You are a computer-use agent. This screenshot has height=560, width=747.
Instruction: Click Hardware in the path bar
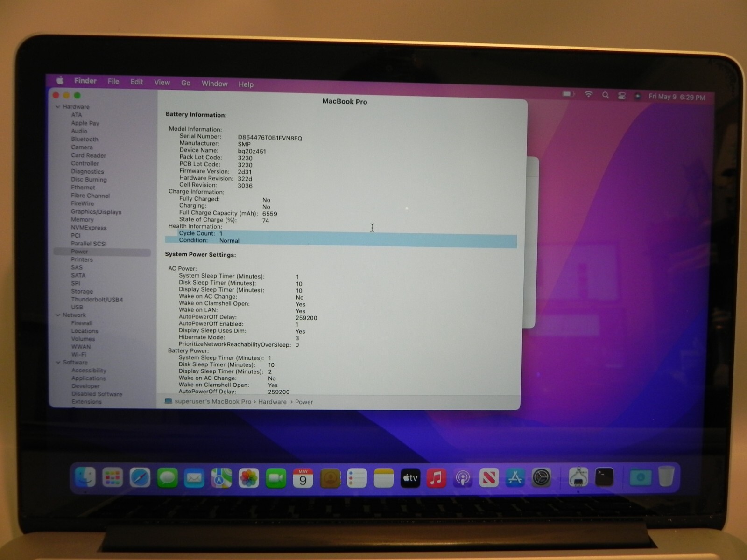click(x=272, y=402)
